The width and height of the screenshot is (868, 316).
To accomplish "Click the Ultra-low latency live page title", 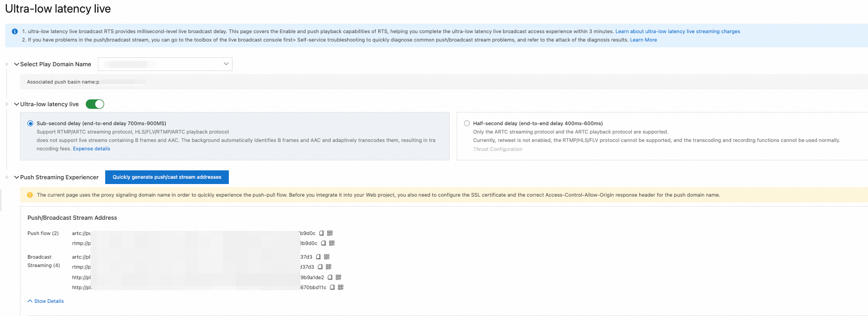I will pyautogui.click(x=58, y=9).
